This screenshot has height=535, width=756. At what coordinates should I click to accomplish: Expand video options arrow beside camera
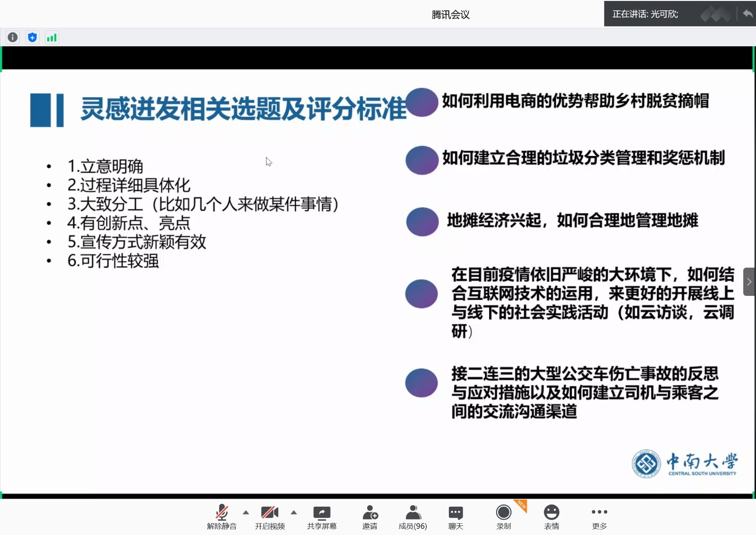[294, 512]
